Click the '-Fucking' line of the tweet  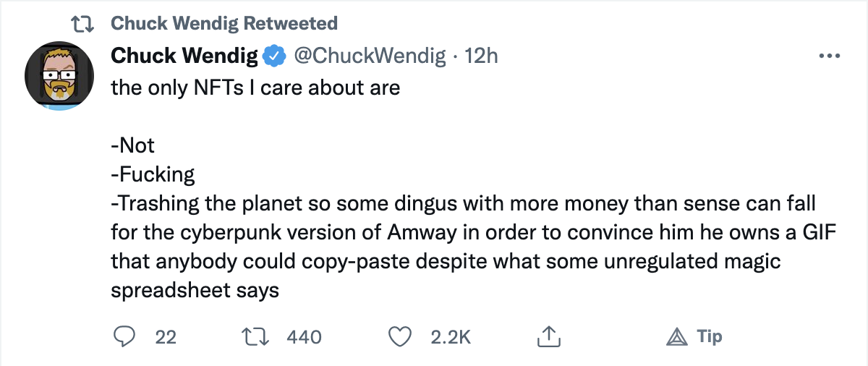(153, 174)
